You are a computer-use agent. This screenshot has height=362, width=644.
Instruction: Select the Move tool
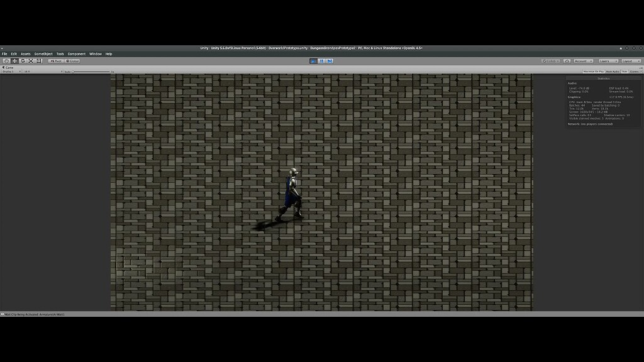click(14, 60)
